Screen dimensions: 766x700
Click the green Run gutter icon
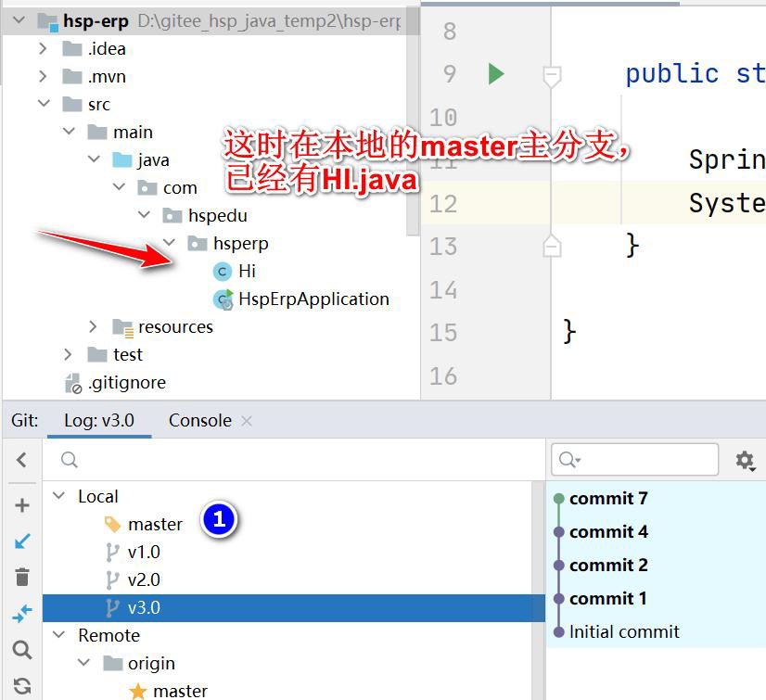click(x=496, y=74)
